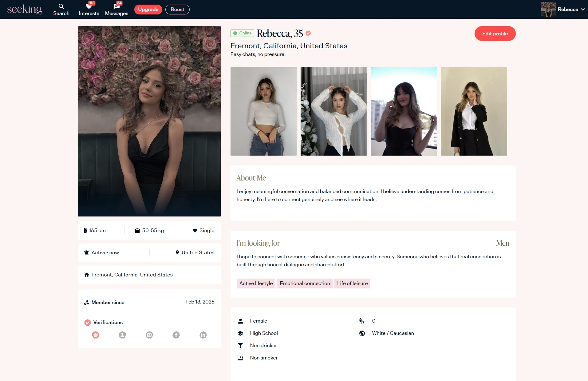This screenshot has height=381, width=588.
Task: Click the photo ID verification badge
Action: [x=149, y=335]
